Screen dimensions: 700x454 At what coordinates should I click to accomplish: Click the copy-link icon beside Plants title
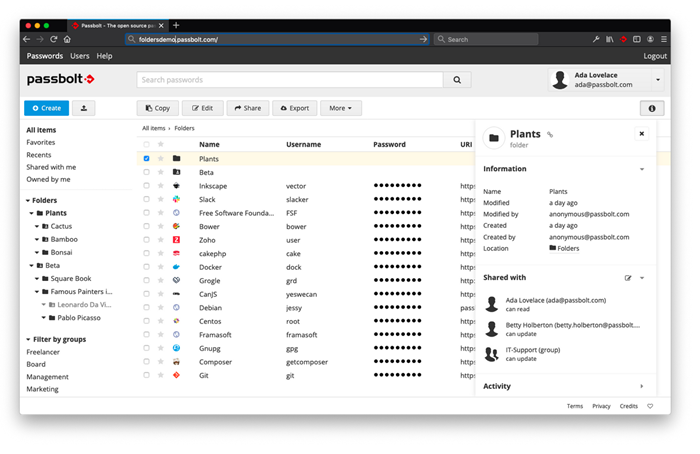click(550, 134)
